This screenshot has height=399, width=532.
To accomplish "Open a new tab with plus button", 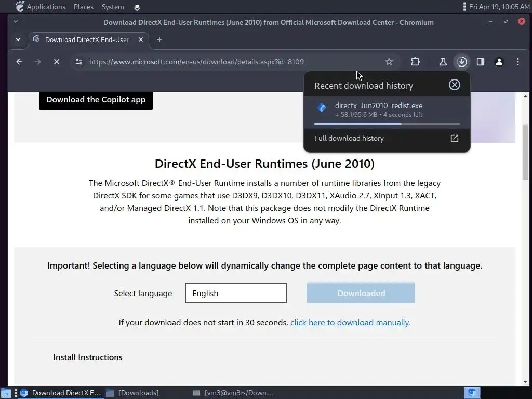I will coord(159,39).
